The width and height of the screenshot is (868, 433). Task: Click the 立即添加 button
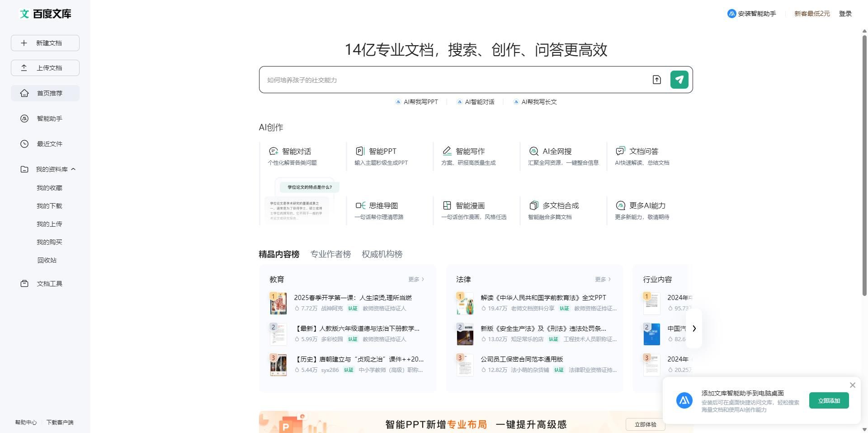point(829,401)
